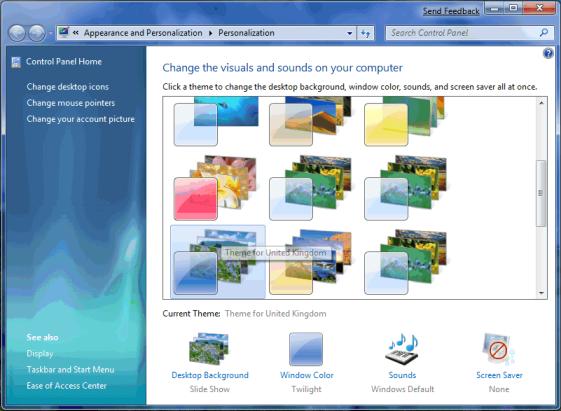This screenshot has height=411, width=561.
Task: Click the refresh arrows button beside address bar
Action: point(365,33)
